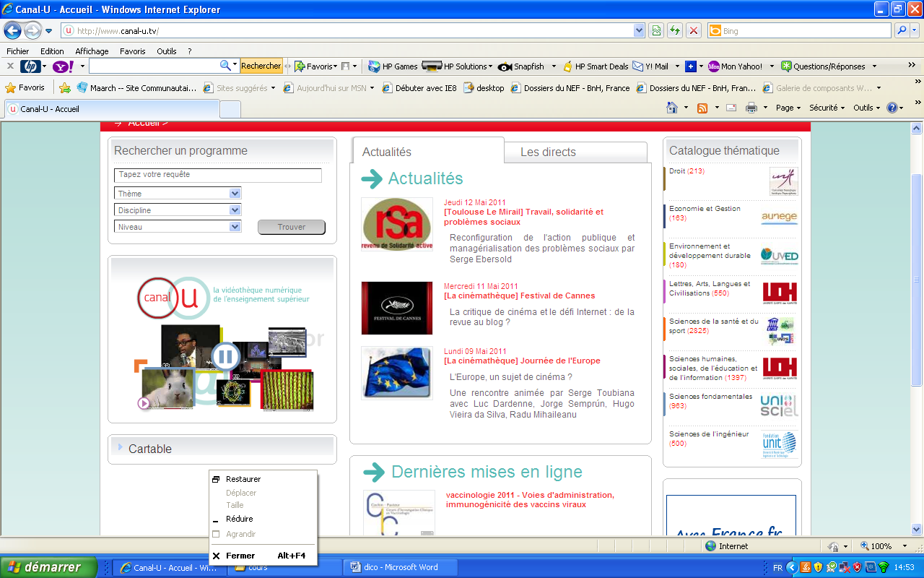
Task: Open the Thème dropdown
Action: [x=235, y=194]
